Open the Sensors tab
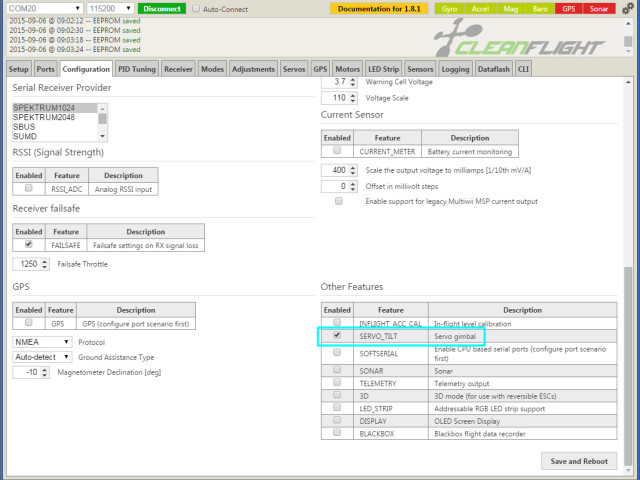 point(420,69)
